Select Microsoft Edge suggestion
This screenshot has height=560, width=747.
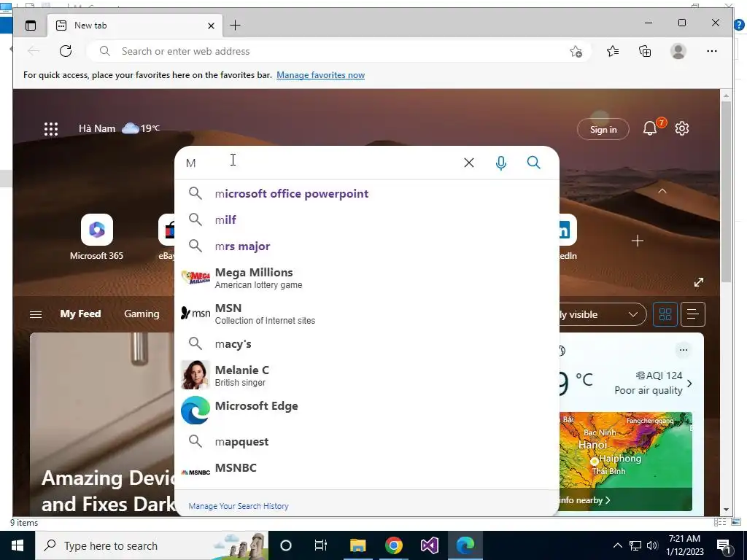tap(367, 410)
